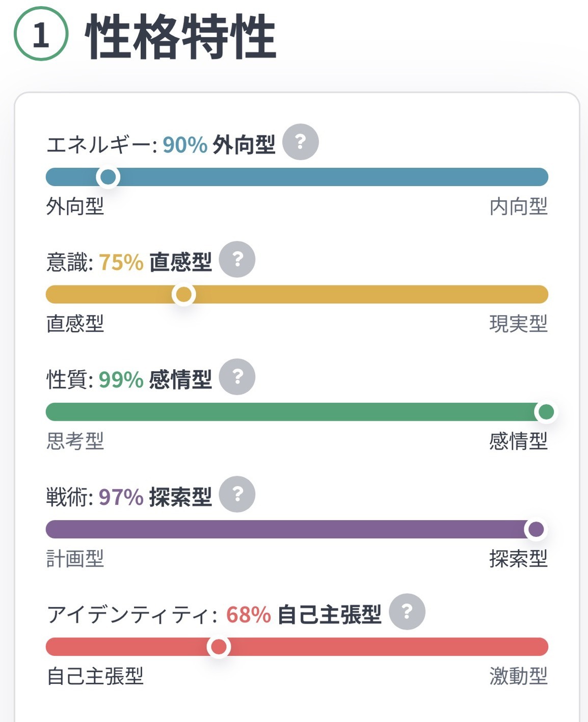Click the 68% 自己主張型 result text
The width and height of the screenshot is (588, 722).
[304, 614]
